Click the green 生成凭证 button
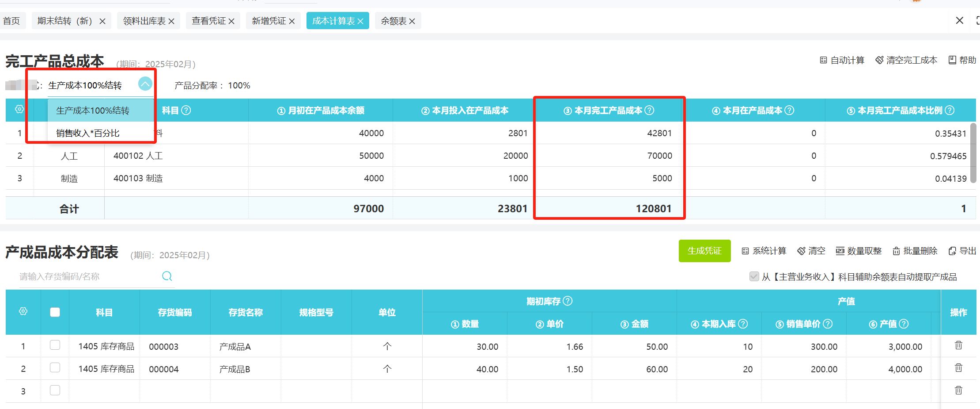Screen dimensions: 980x409 704,251
